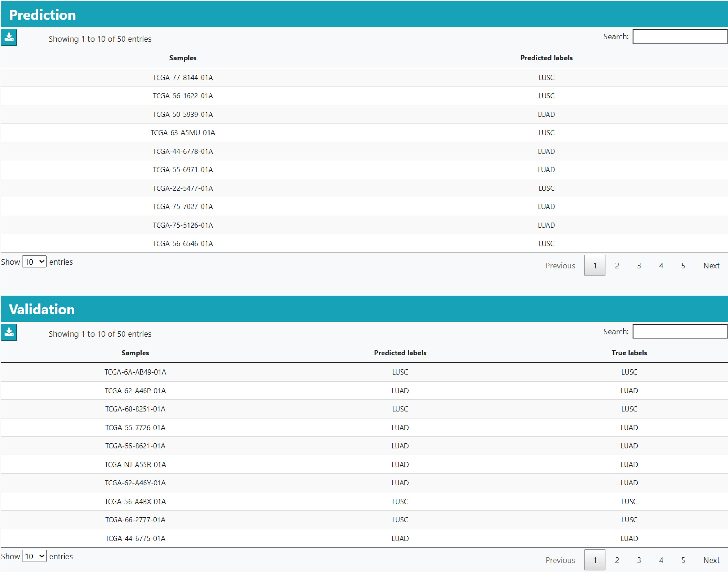Select sample TCGA-56-A4BX-01A

[x=135, y=501]
